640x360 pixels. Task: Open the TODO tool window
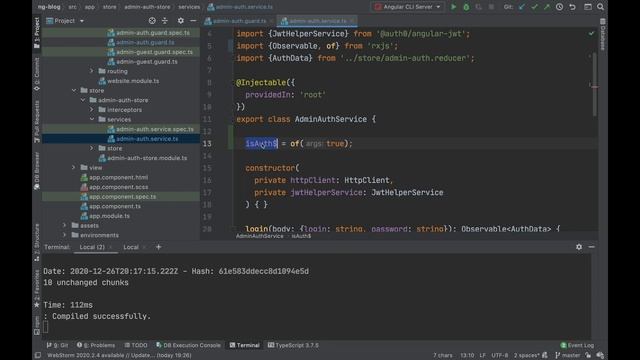point(136,345)
